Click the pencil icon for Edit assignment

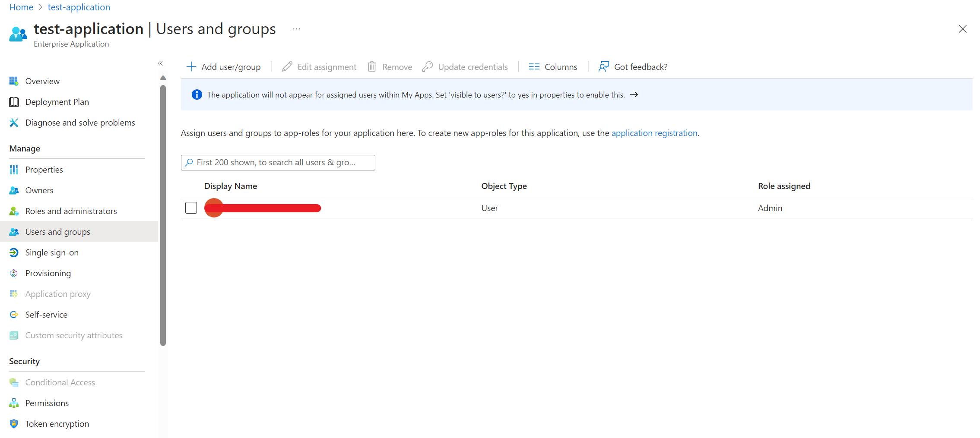click(x=287, y=67)
